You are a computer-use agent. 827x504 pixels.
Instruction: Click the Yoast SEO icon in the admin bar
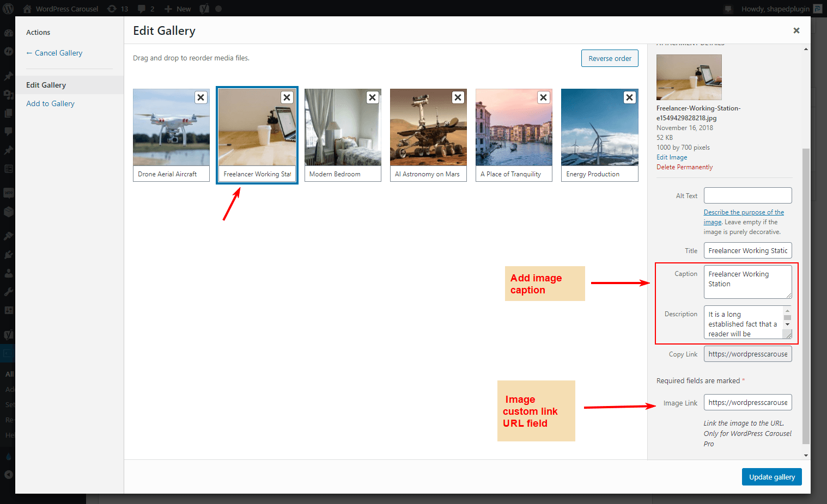pos(204,8)
